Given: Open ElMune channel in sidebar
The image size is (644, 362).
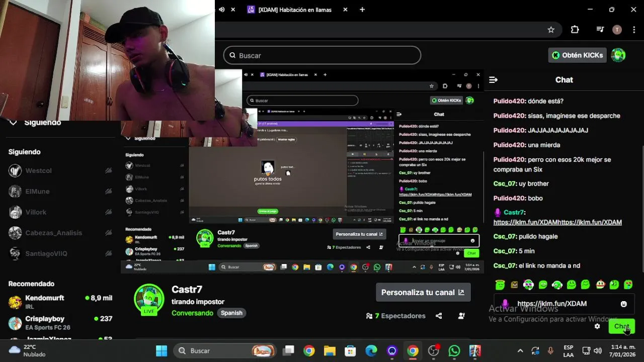Looking at the screenshot, I should click(38, 191).
